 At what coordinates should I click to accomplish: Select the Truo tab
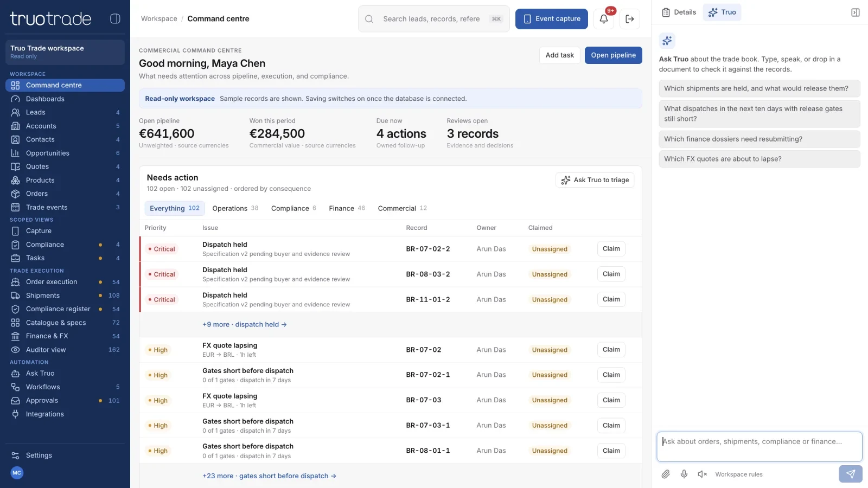coord(722,12)
